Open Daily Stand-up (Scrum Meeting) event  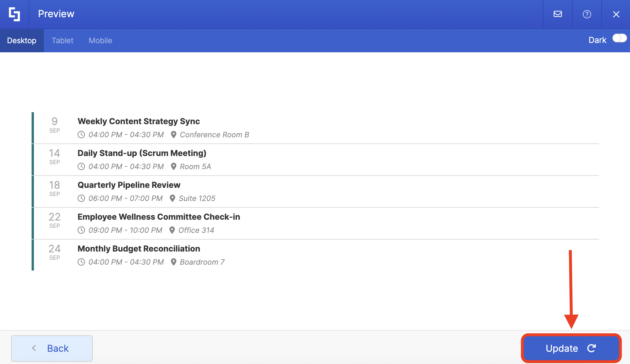(142, 153)
